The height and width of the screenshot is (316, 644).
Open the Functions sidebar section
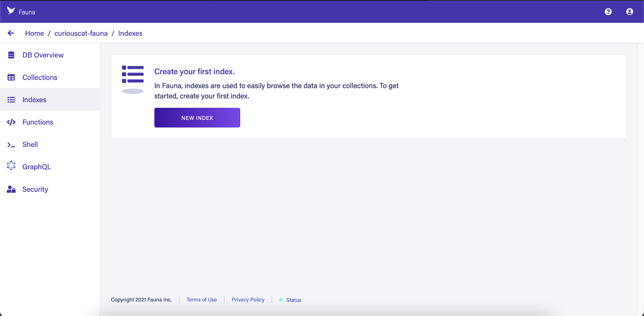pos(38,122)
